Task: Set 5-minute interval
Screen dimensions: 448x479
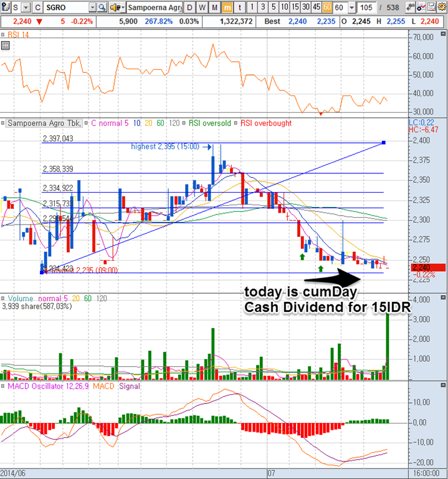Action: (274, 7)
